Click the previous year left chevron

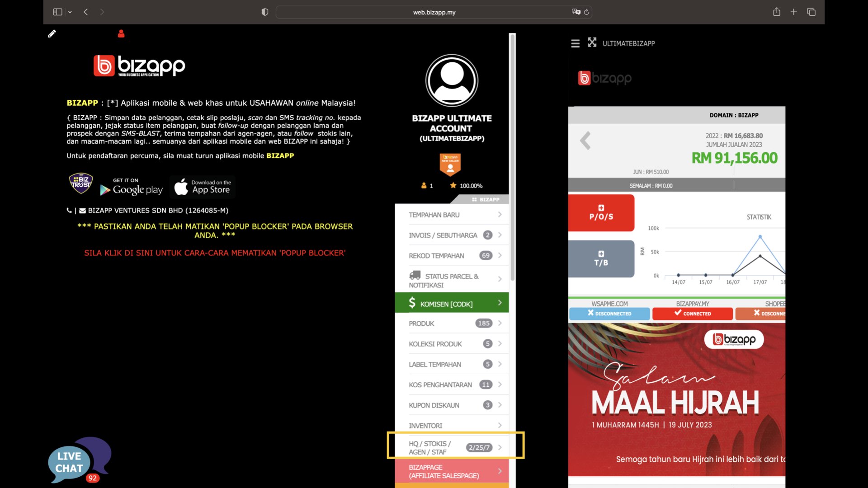[585, 141]
